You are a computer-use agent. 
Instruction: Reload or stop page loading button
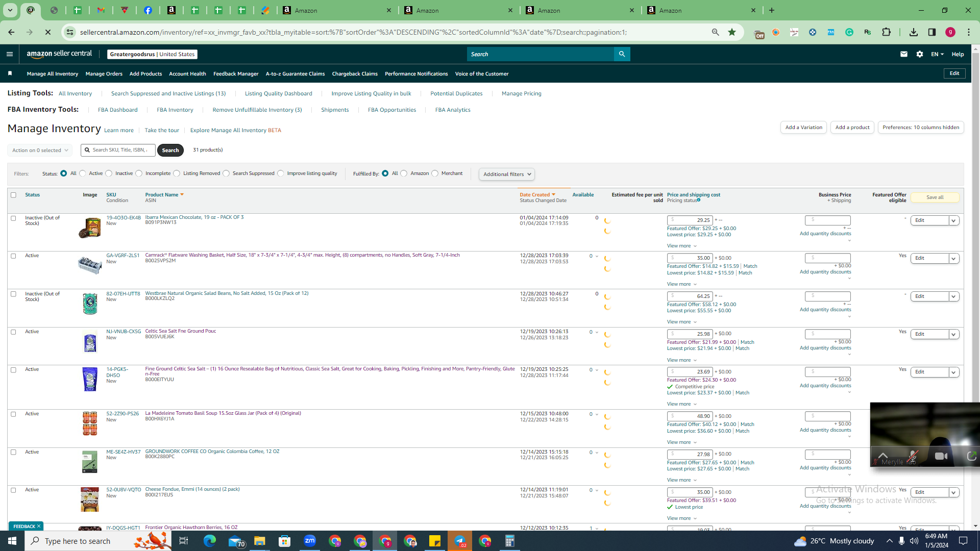point(48,32)
